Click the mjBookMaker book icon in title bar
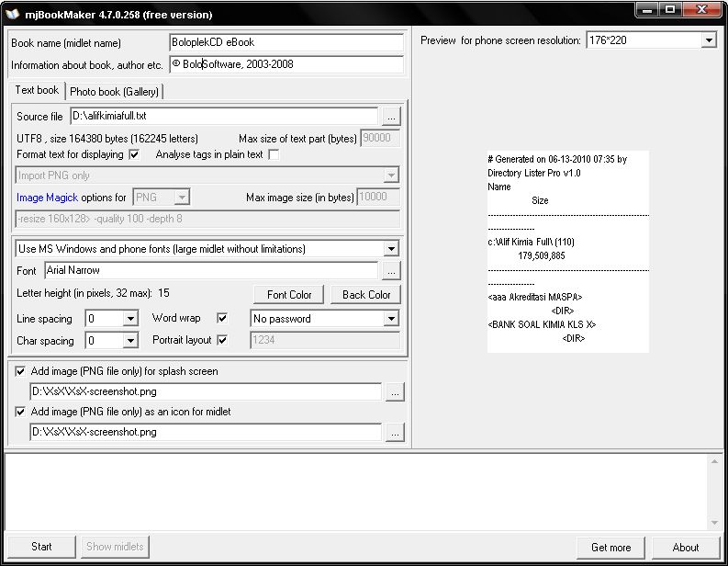 coord(13,14)
